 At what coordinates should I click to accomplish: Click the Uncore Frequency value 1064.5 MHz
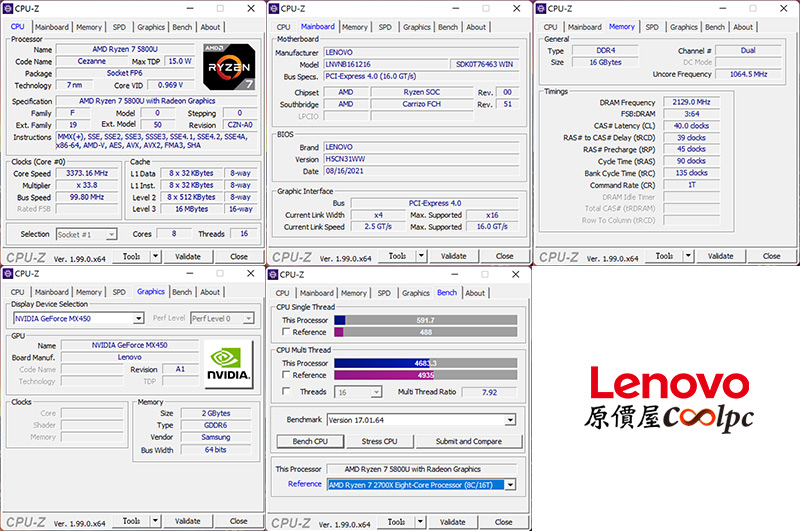pos(748,74)
